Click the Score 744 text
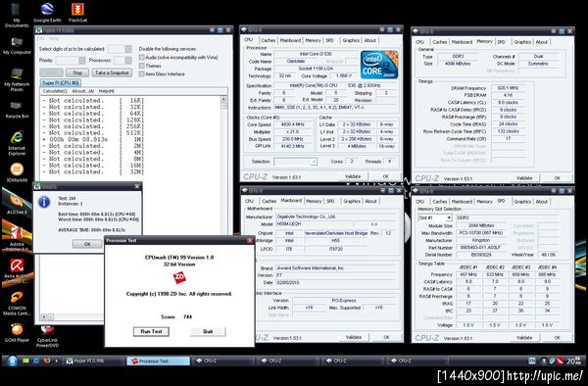Screen dimensions: 588x386 (176, 316)
